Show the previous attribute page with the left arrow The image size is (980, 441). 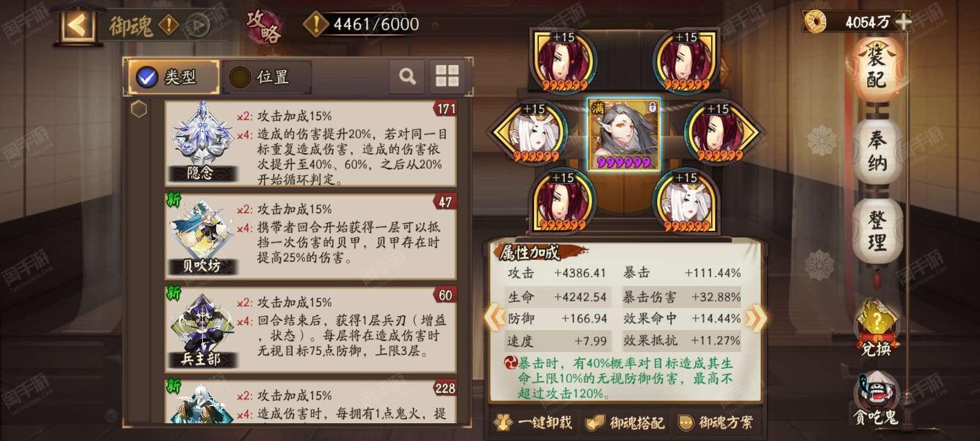pyautogui.click(x=495, y=318)
